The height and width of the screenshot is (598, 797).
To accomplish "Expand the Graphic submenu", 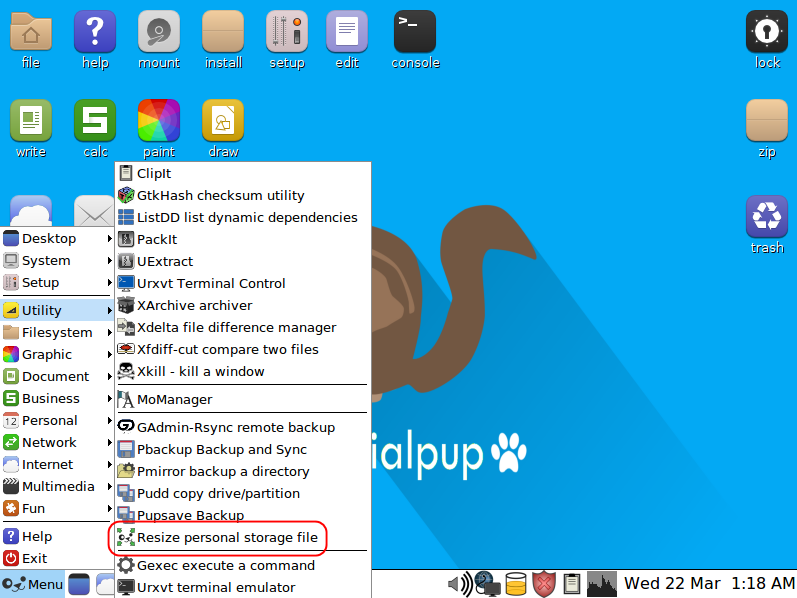I will coord(57,354).
